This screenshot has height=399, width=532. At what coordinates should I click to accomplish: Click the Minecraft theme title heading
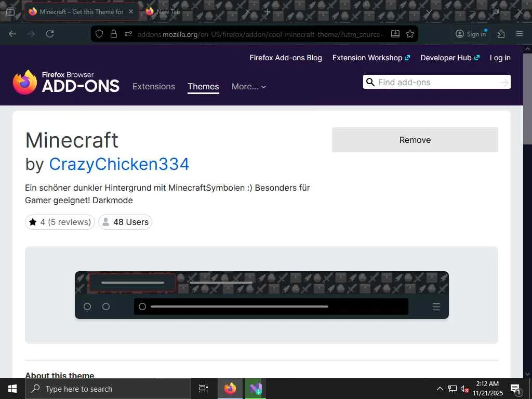72,140
